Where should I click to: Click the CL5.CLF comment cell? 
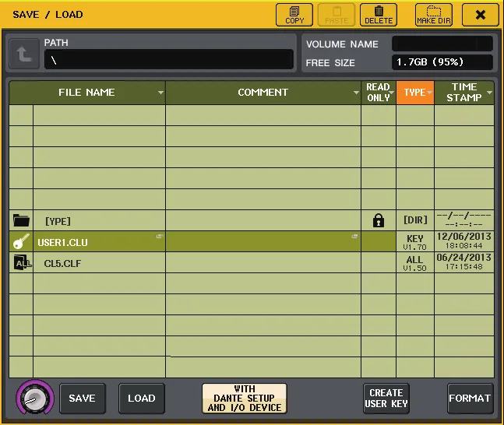tap(263, 263)
